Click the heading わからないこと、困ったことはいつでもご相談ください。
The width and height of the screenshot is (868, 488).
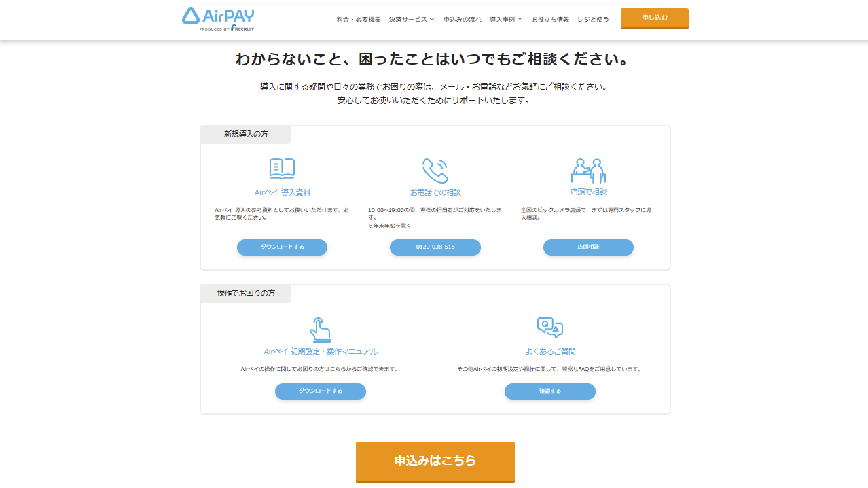coord(434,59)
